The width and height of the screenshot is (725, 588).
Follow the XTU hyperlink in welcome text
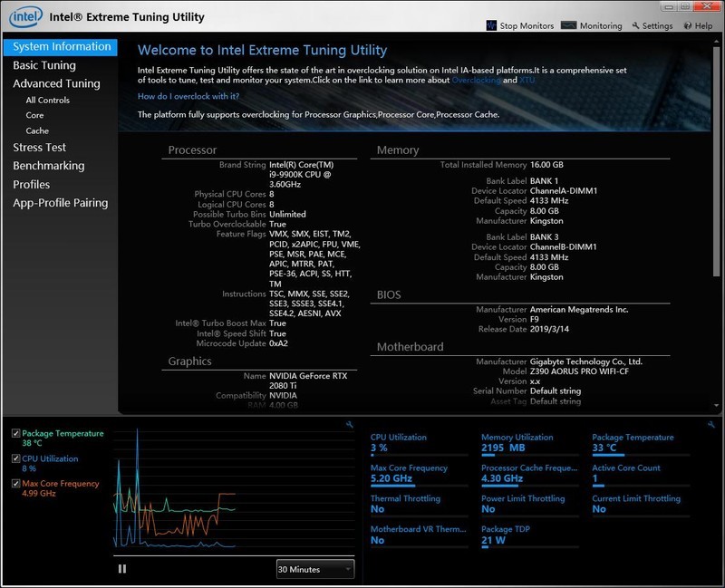tap(529, 81)
